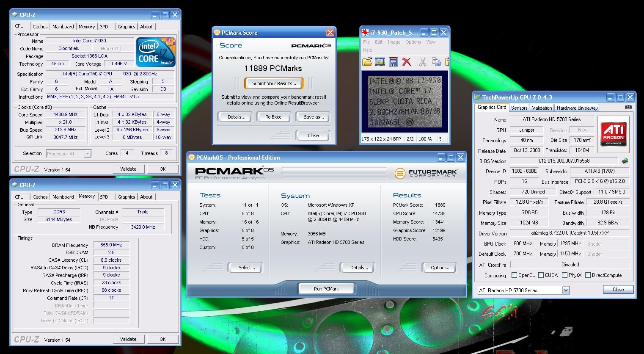Toggle the PhysX checkbox in GPU-Z
This screenshot has width=644, height=354.
tap(564, 275)
